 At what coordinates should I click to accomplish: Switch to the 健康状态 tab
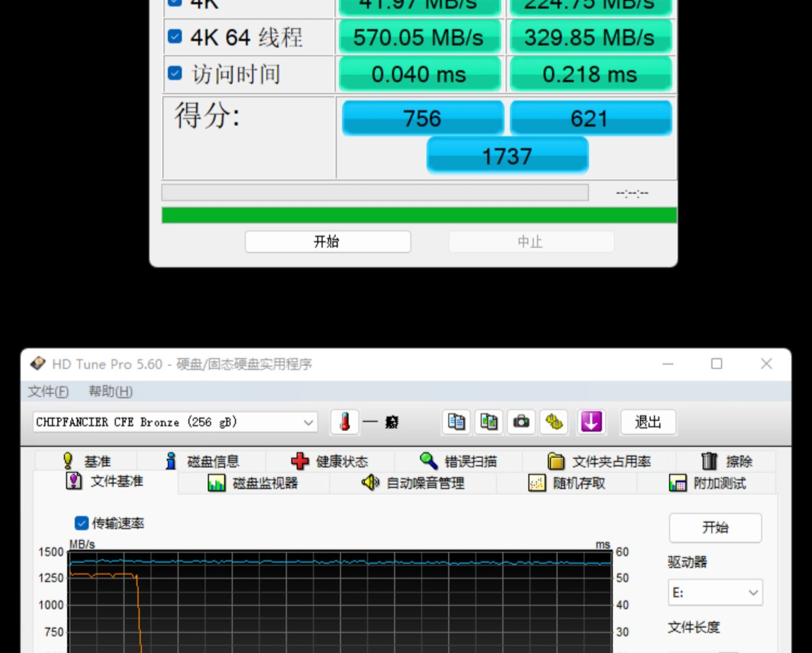click(330, 461)
